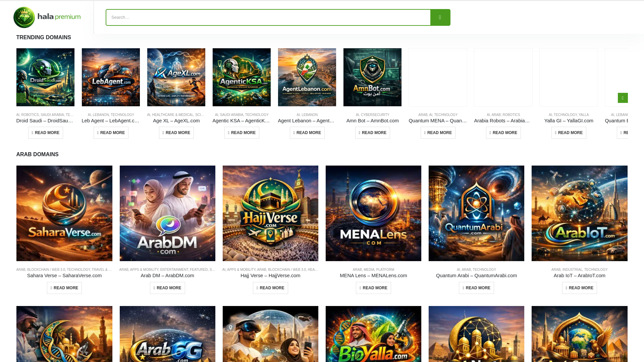644x362 pixels.
Task: Click Read More under Hajj Verse
Action: click(270, 288)
